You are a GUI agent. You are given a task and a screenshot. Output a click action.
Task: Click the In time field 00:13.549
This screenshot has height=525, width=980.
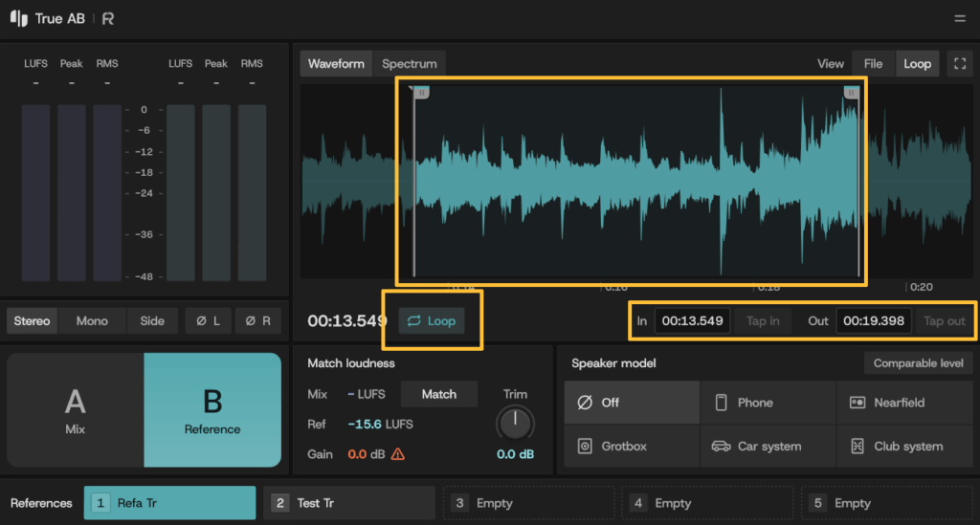coord(692,321)
